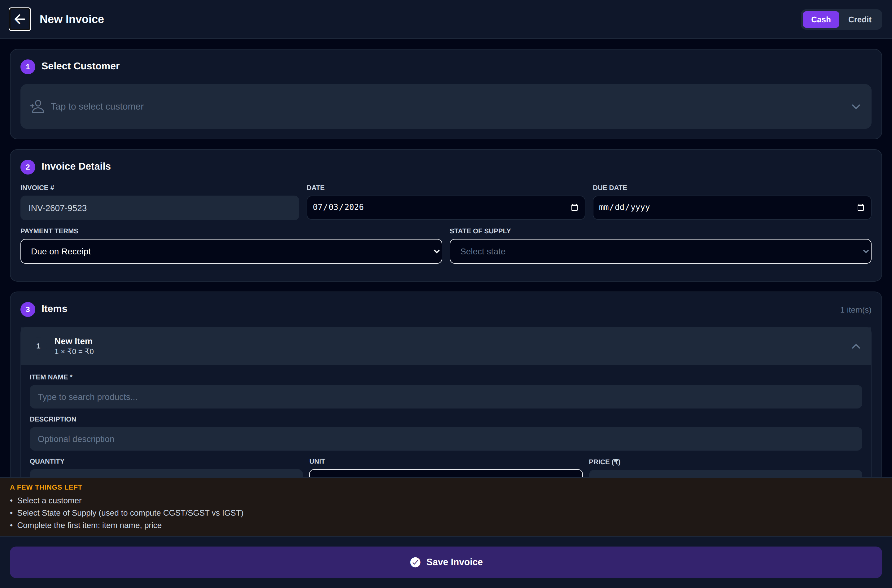Click the '1 item(s)' count text
This screenshot has height=588, width=892.
click(x=855, y=310)
